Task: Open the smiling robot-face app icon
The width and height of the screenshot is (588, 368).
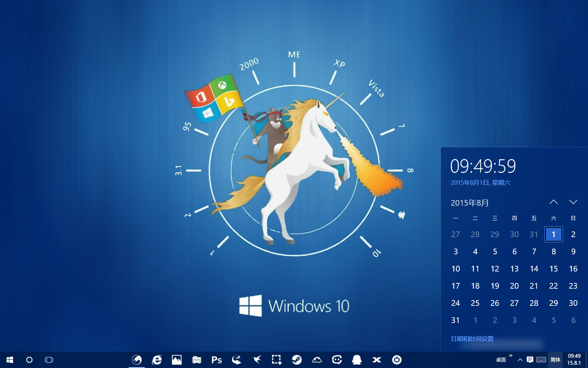Action: 337,360
